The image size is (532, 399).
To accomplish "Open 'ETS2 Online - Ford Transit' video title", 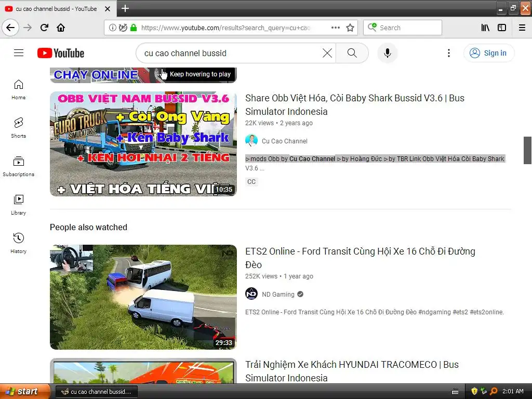I will click(360, 258).
